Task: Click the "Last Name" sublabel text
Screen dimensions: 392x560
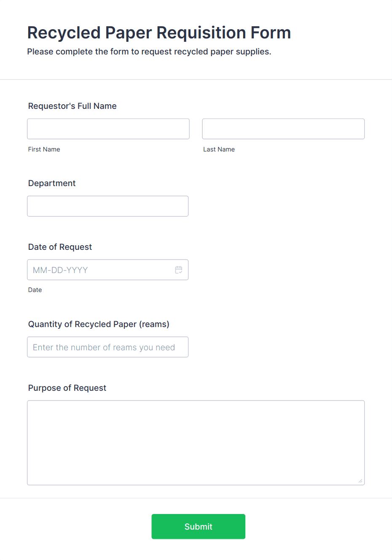Action: [x=219, y=149]
